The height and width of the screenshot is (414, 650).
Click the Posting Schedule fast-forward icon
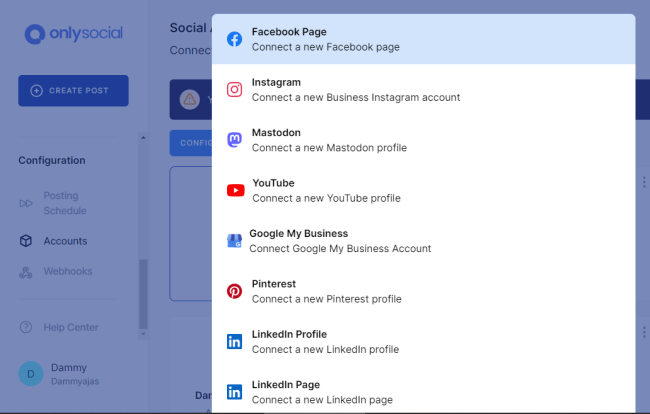[26, 203]
